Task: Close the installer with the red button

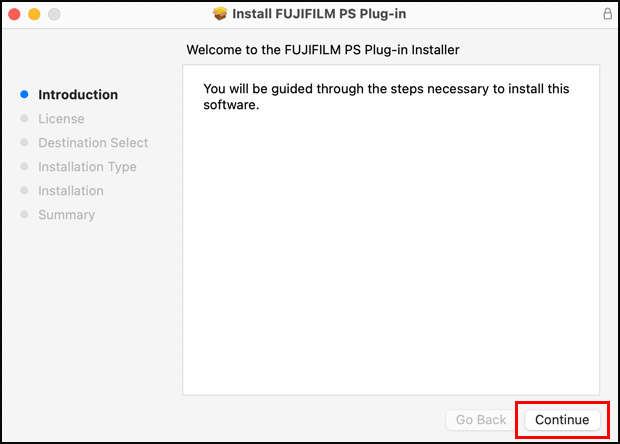Action: pyautogui.click(x=15, y=14)
